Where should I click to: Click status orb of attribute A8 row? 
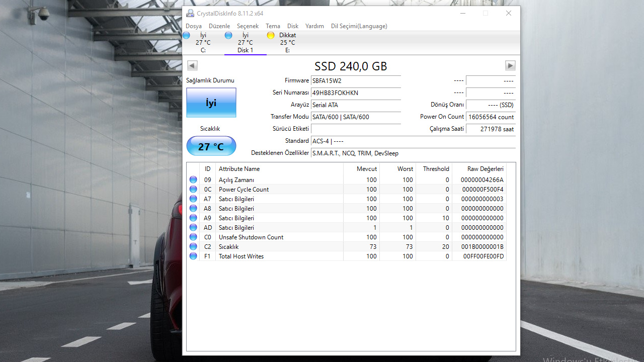coord(193,209)
